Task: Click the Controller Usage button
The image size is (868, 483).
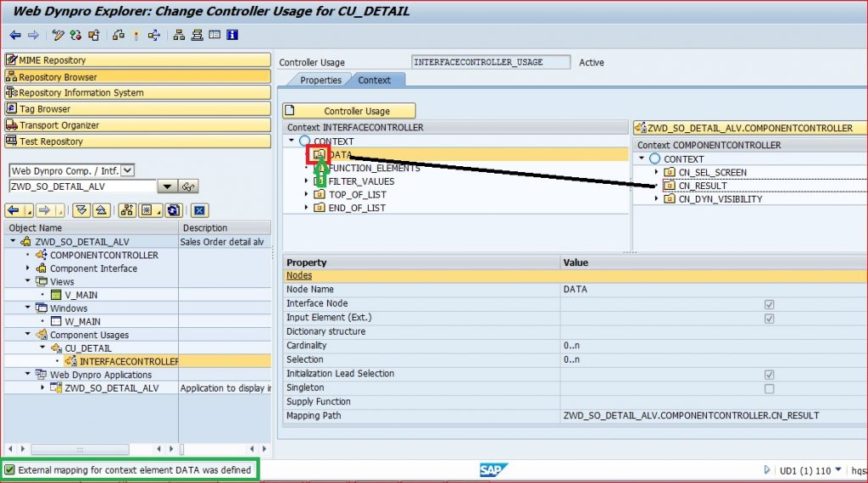Action: [x=349, y=111]
